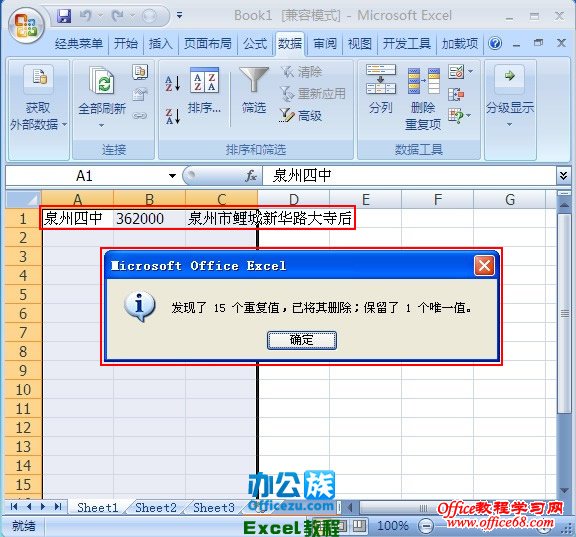This screenshot has height=537, width=576.
Task: Select cell B1 containing 362000
Action: (149, 219)
